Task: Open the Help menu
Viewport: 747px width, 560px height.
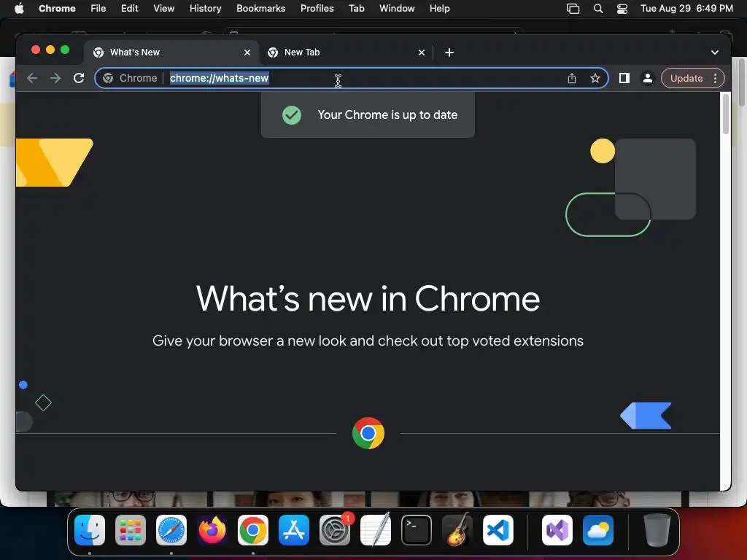Action: pos(439,9)
